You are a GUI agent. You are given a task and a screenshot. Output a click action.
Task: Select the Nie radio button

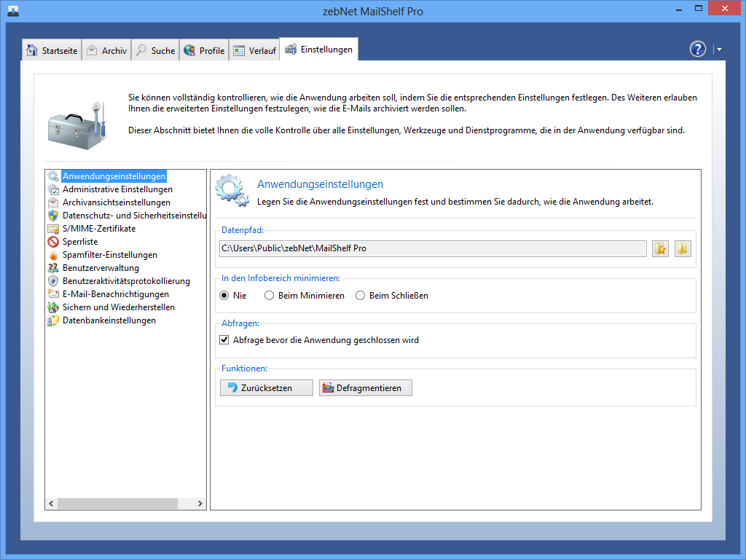[x=233, y=296]
